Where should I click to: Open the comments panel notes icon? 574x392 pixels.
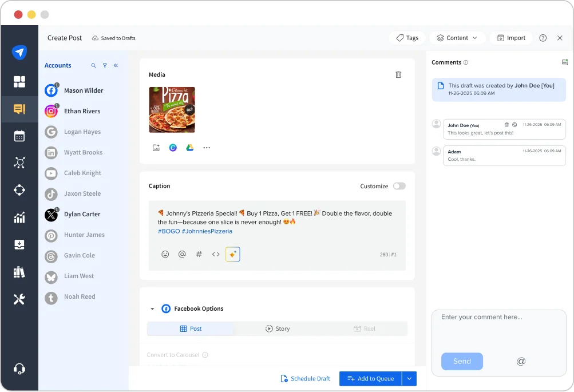click(x=564, y=62)
